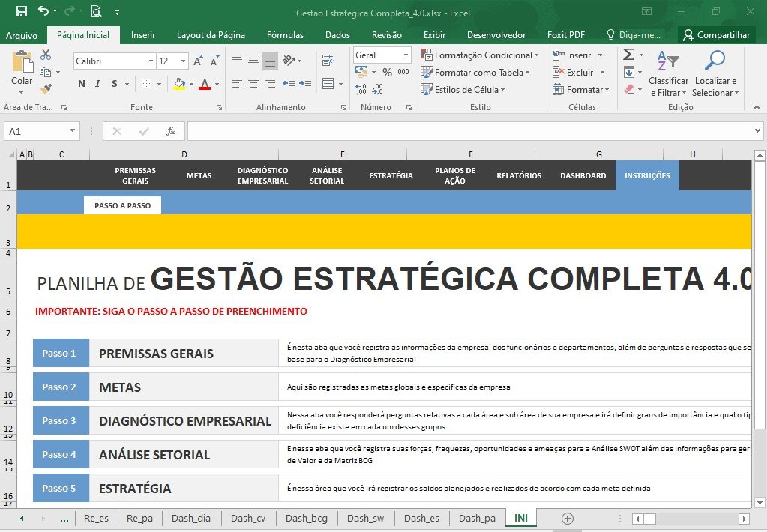Apply cell borders icon

[146, 84]
